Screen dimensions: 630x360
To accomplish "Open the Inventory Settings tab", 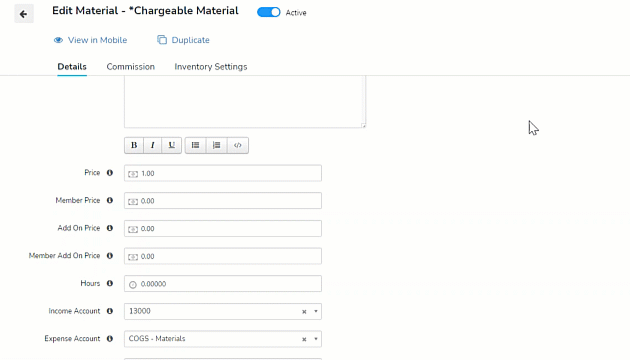I will pos(211,67).
